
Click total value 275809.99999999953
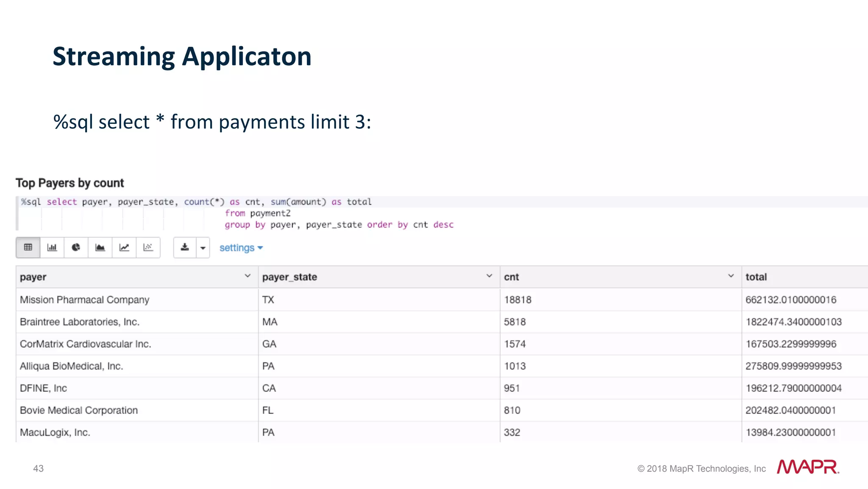tap(793, 366)
